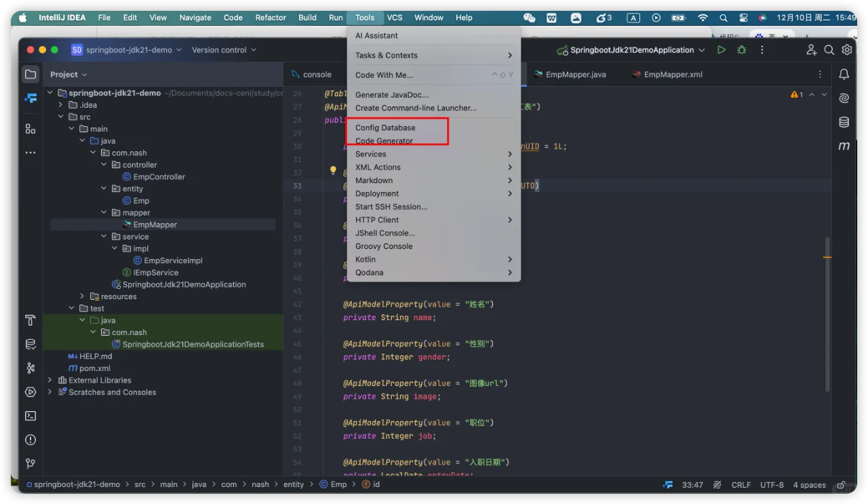Click the 33:47 cursor position widget
868x504 pixels.
click(692, 485)
